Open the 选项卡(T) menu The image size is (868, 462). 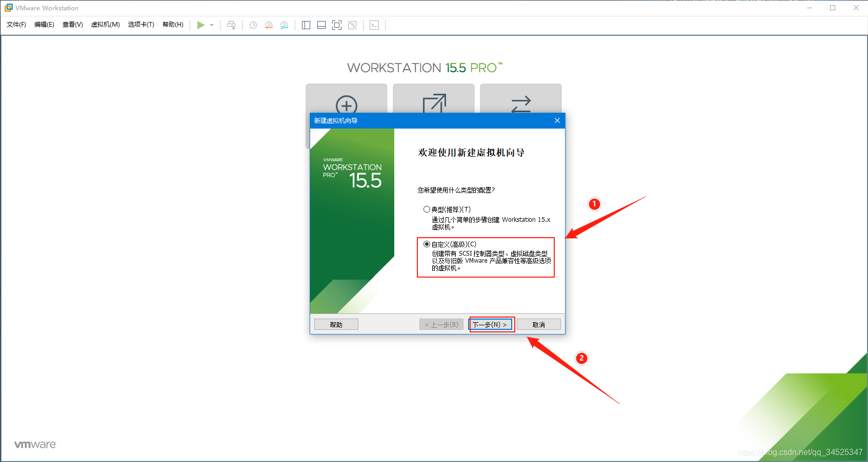[141, 25]
